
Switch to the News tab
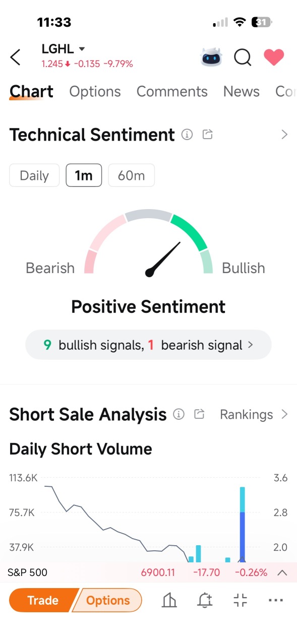point(242,92)
